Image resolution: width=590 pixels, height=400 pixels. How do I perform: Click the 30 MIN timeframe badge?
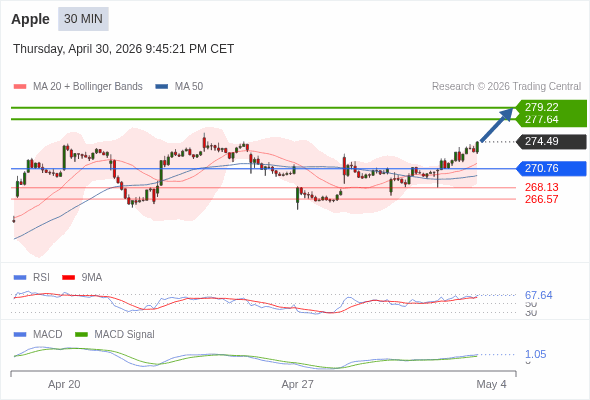(x=83, y=19)
